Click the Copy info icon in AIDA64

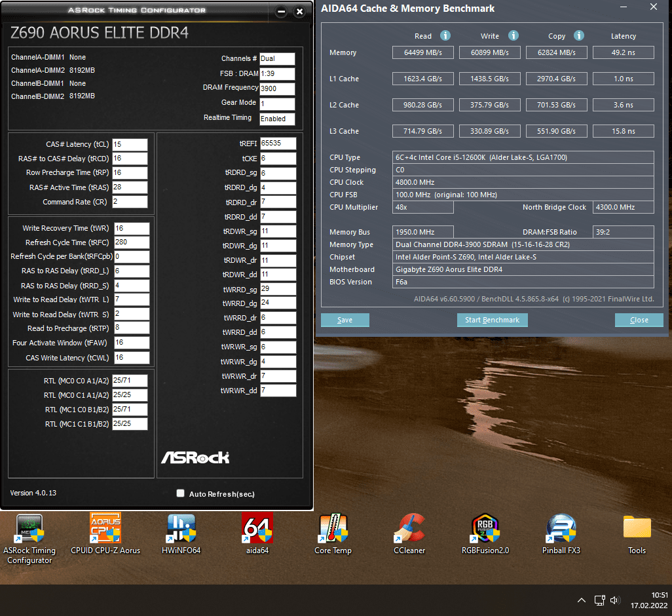click(579, 35)
